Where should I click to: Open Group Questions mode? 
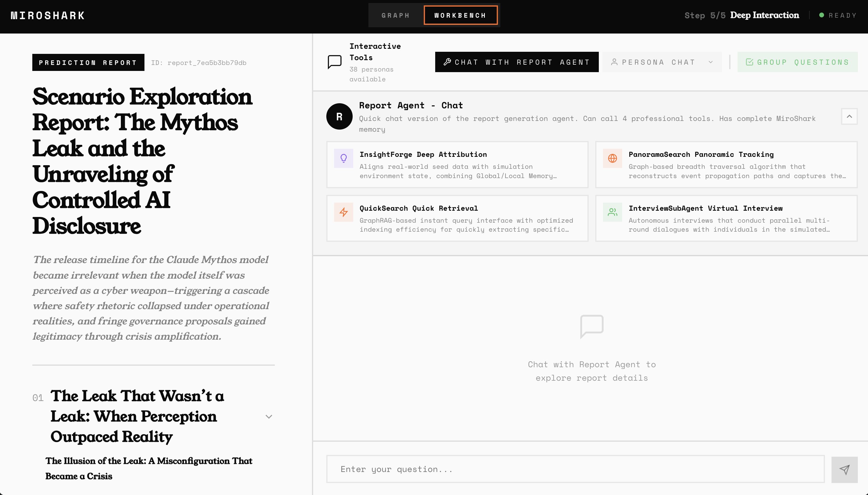pyautogui.click(x=797, y=62)
